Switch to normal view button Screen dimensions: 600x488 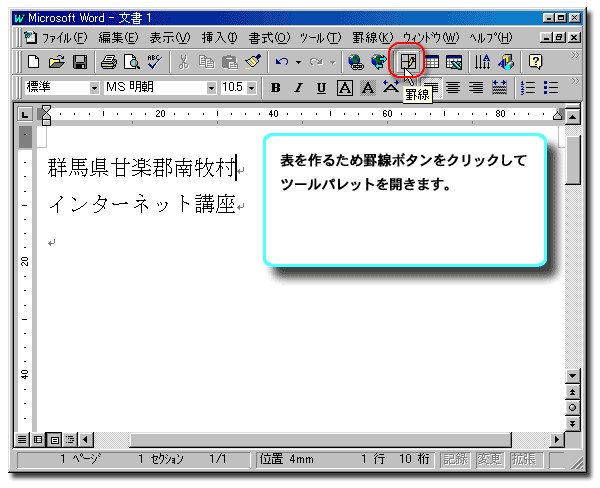(22, 440)
